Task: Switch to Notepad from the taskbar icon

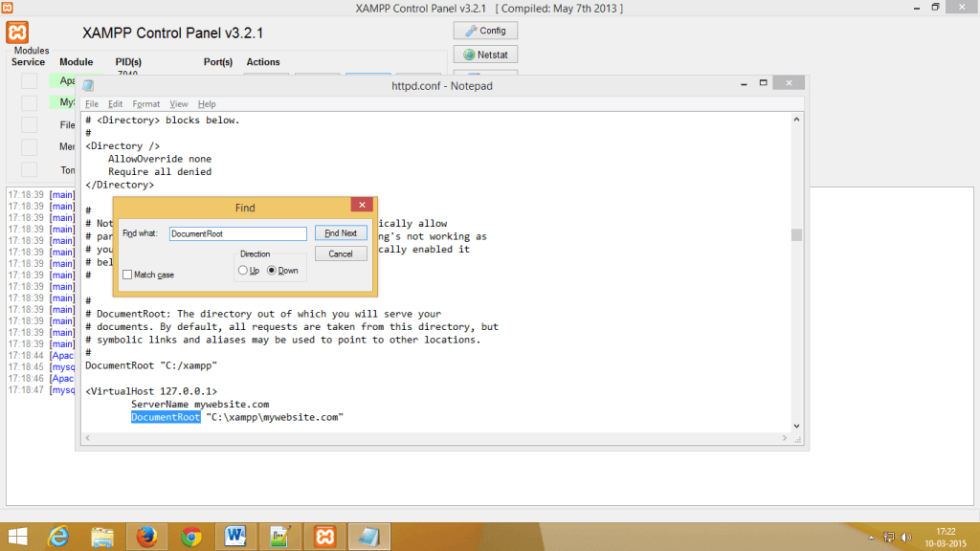Action: 369,537
